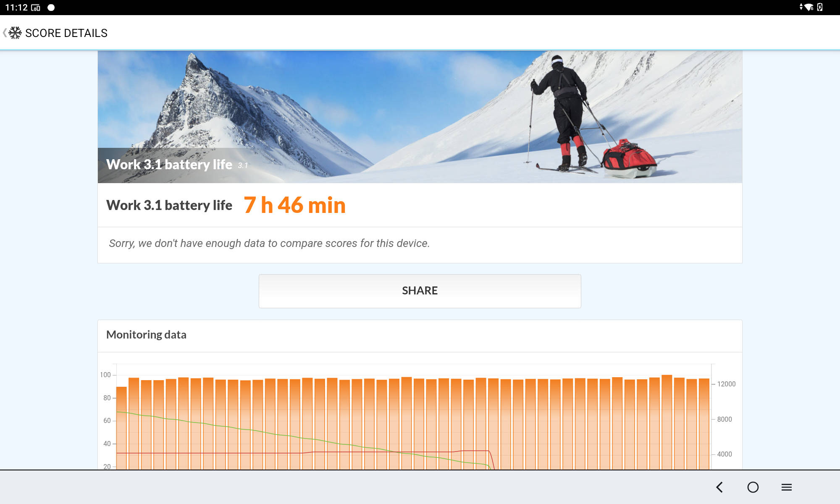The height and width of the screenshot is (504, 840).
Task: Tap the PCMark snowflake logo icon
Action: 15,33
